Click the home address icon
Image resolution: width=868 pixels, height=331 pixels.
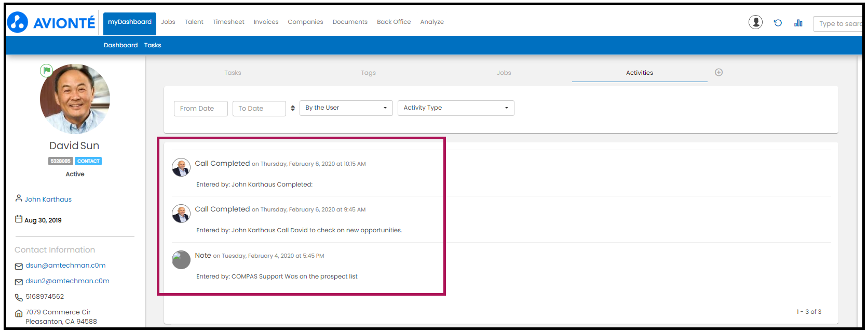(x=19, y=313)
